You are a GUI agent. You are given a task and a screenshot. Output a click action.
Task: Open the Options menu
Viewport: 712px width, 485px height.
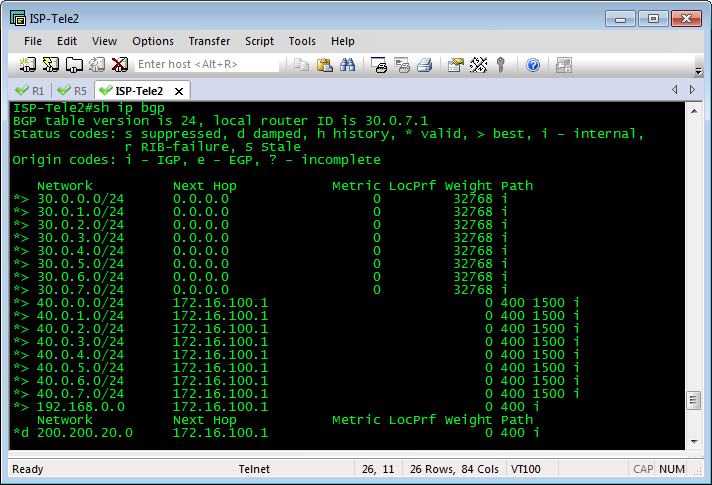pyautogui.click(x=153, y=41)
